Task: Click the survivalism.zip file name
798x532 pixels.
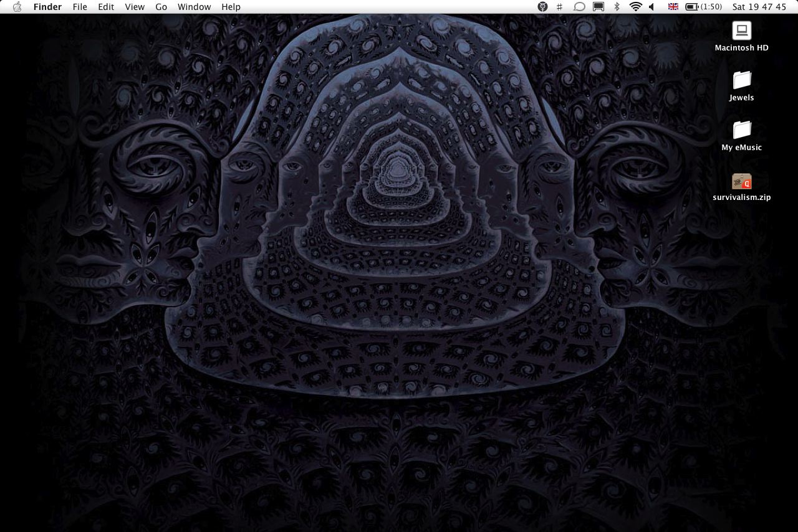Action: pyautogui.click(x=742, y=197)
